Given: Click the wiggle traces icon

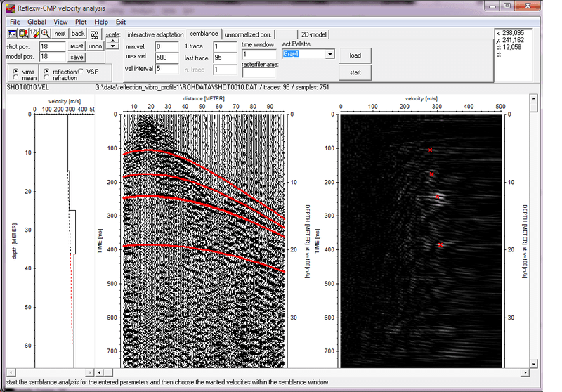Looking at the screenshot, I should pyautogui.click(x=94, y=34).
